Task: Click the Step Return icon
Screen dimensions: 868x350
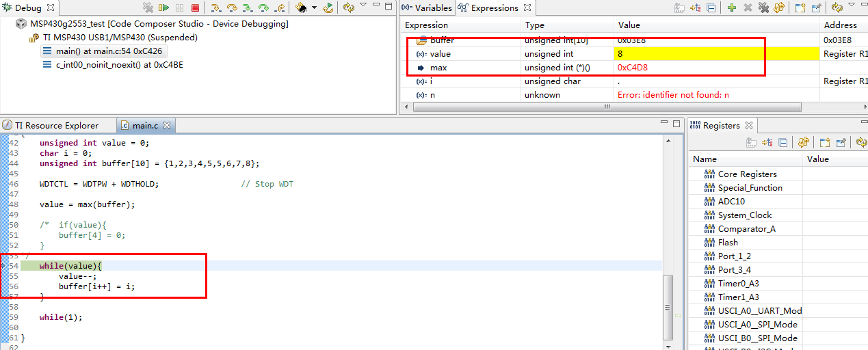Action: [x=280, y=8]
